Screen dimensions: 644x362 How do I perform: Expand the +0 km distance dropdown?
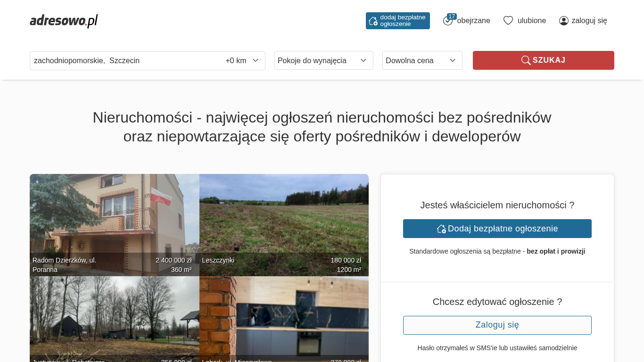pyautogui.click(x=242, y=60)
